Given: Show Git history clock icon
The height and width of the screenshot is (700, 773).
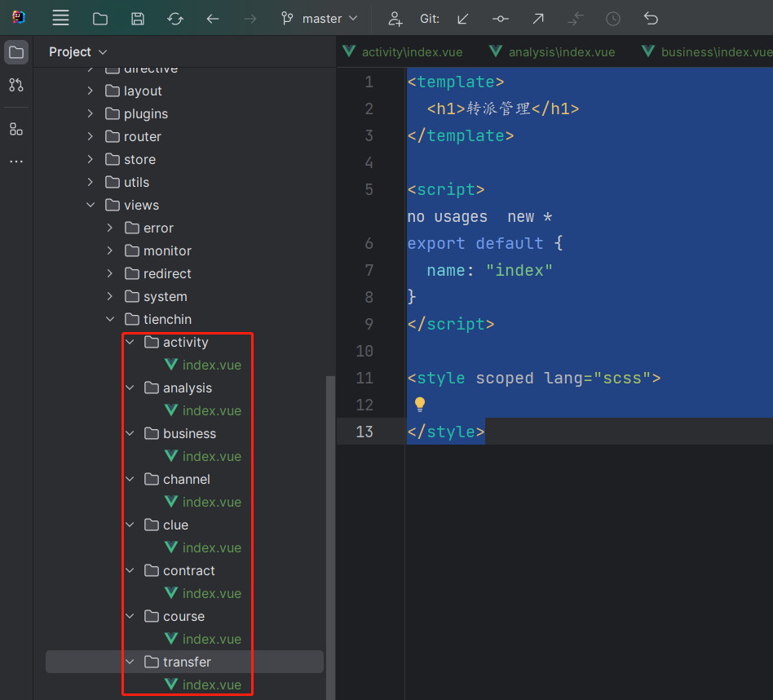Looking at the screenshot, I should (613, 19).
